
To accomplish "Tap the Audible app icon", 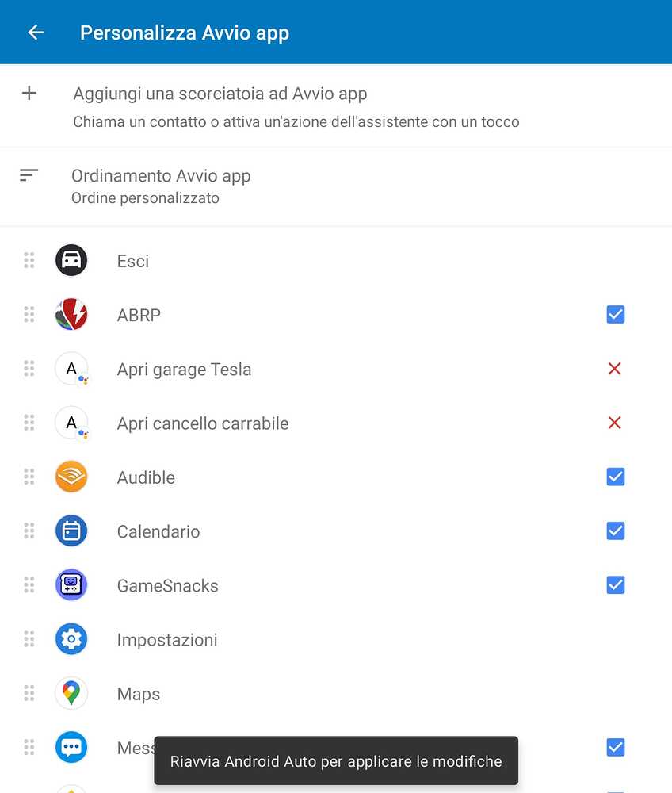I will [x=71, y=477].
